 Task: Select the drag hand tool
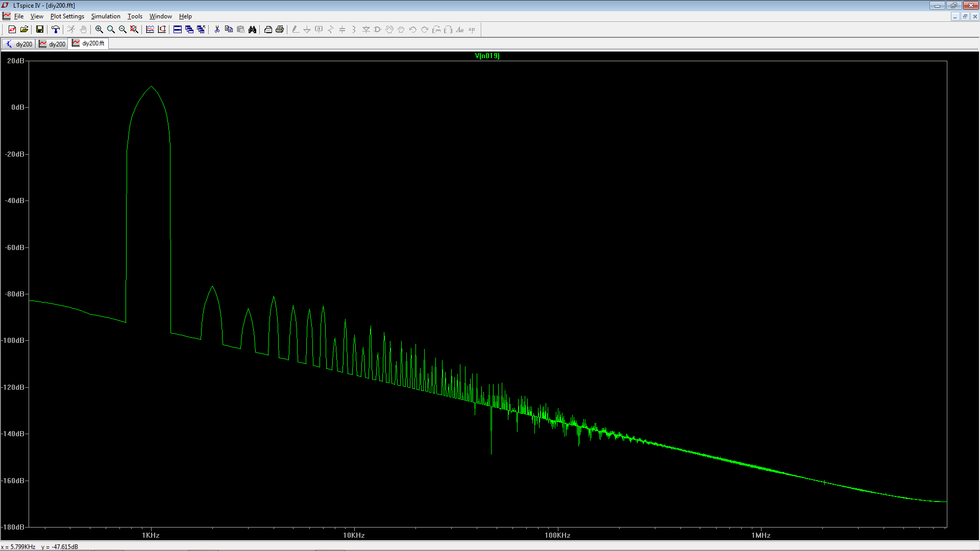pyautogui.click(x=401, y=30)
